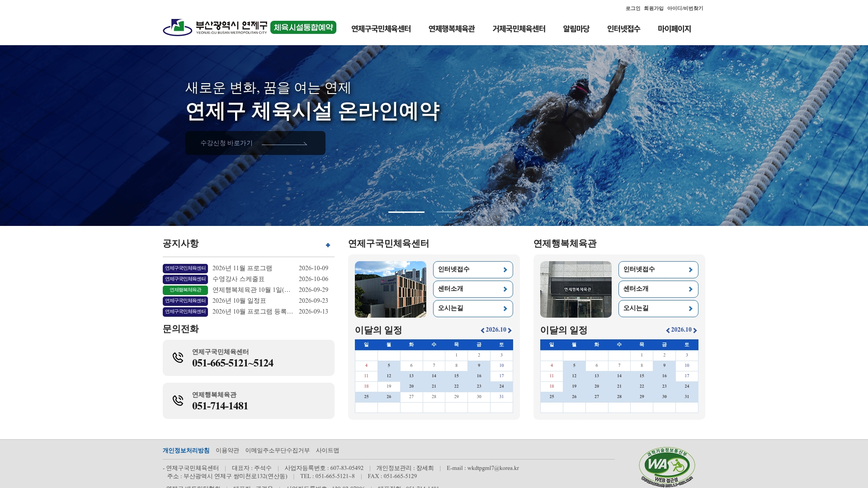Open 거제국민체육센터 menu in navigation
868x488 pixels.
519,29
